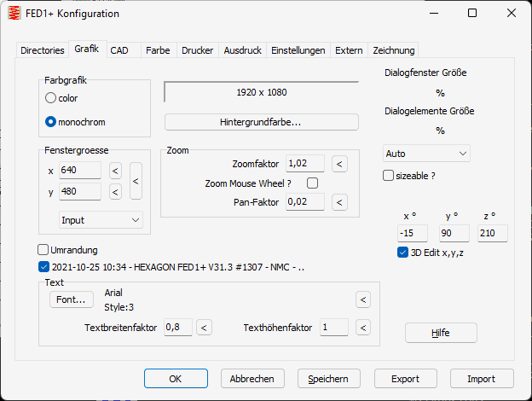Select the color radio button

click(x=50, y=98)
